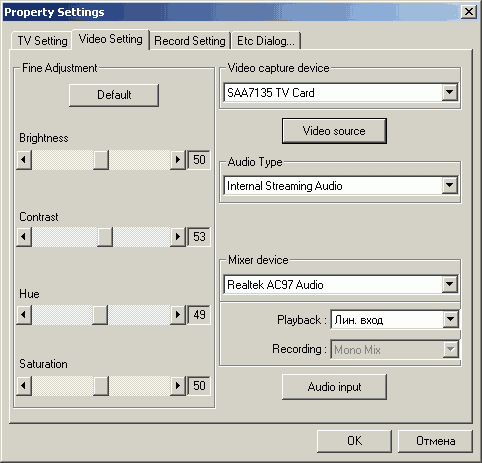Expand the Mixer device dropdown
This screenshot has width=482, height=463.
[450, 284]
